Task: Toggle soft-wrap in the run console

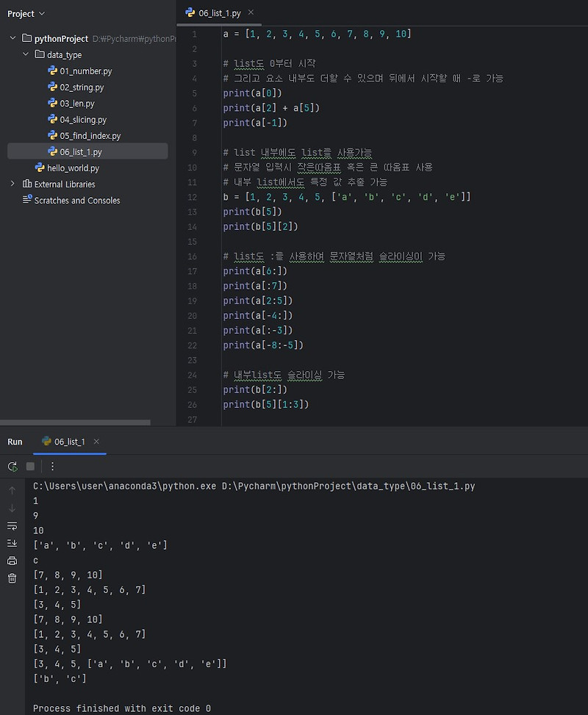Action: click(12, 525)
